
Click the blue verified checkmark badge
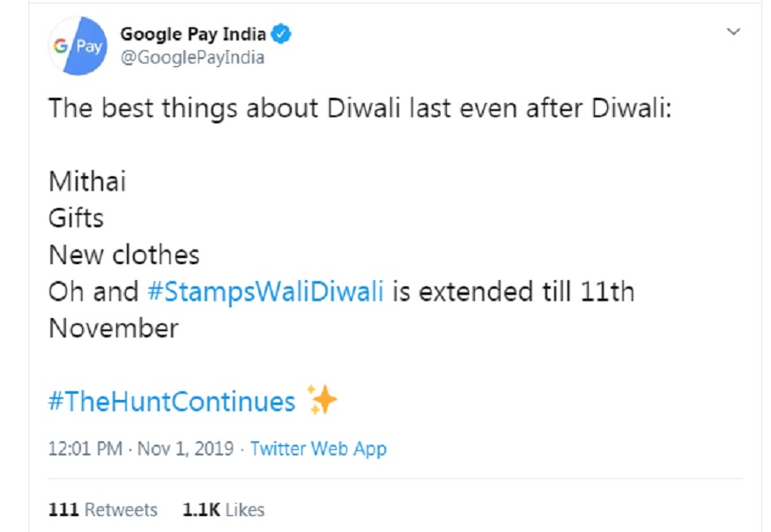tap(281, 34)
